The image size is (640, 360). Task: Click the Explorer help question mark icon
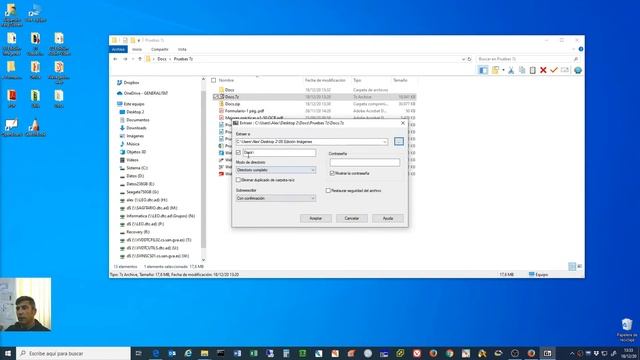tap(580, 49)
